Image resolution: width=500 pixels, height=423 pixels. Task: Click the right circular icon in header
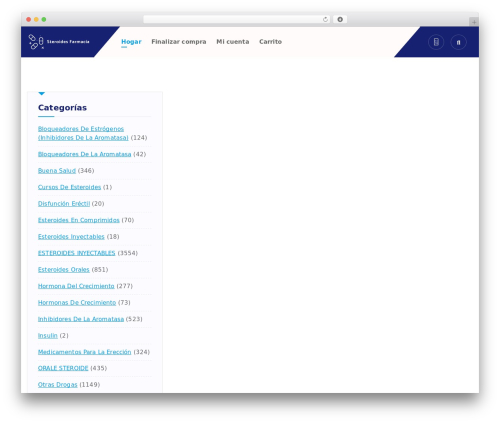coord(458,42)
